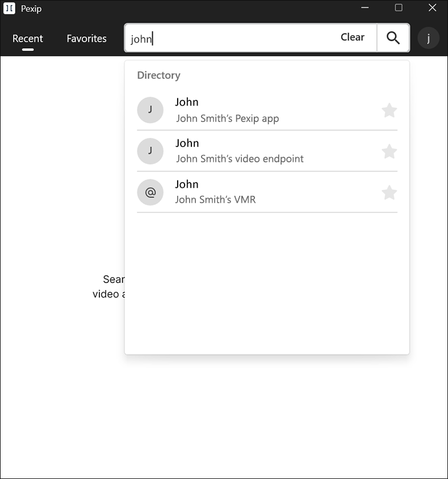This screenshot has height=479, width=448.
Task: Click the Pexip app logo
Action: click(x=10, y=9)
